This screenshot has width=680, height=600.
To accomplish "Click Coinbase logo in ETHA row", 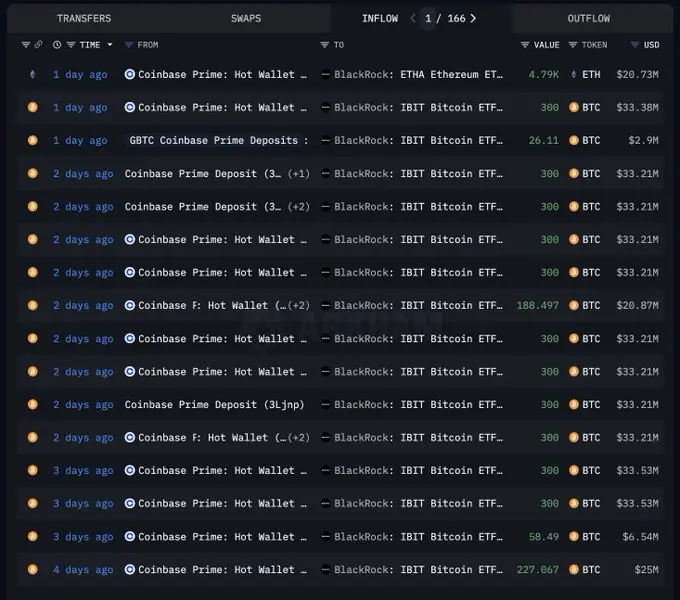I will (x=130, y=74).
